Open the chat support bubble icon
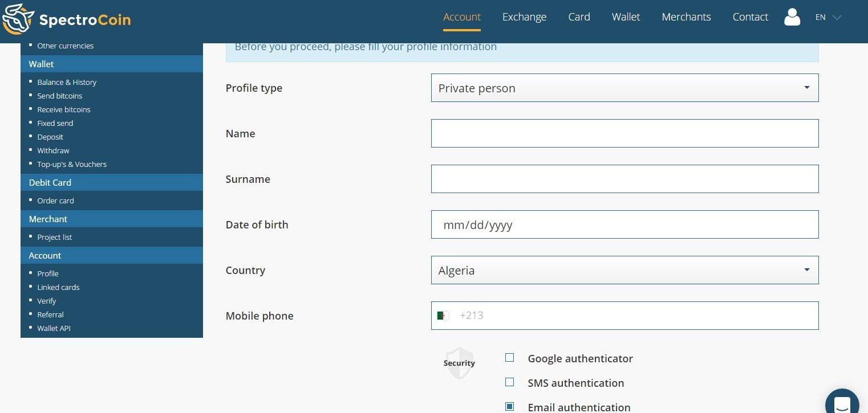Screen dimensions: 868x413 coord(842,404)
